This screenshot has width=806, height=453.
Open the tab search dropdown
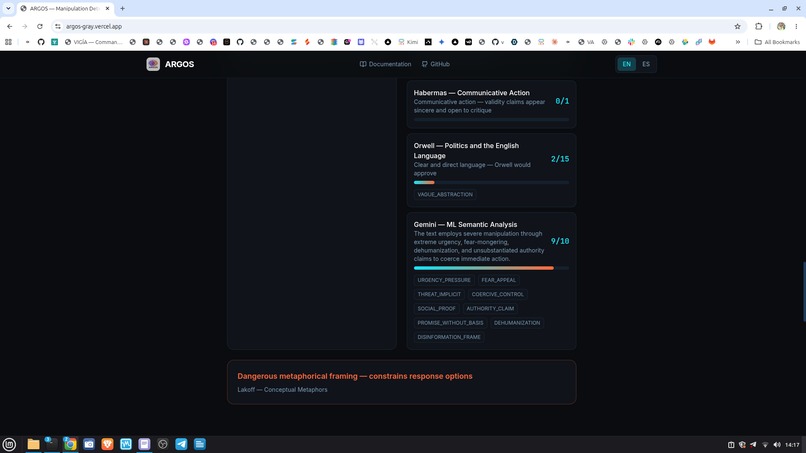point(8,8)
